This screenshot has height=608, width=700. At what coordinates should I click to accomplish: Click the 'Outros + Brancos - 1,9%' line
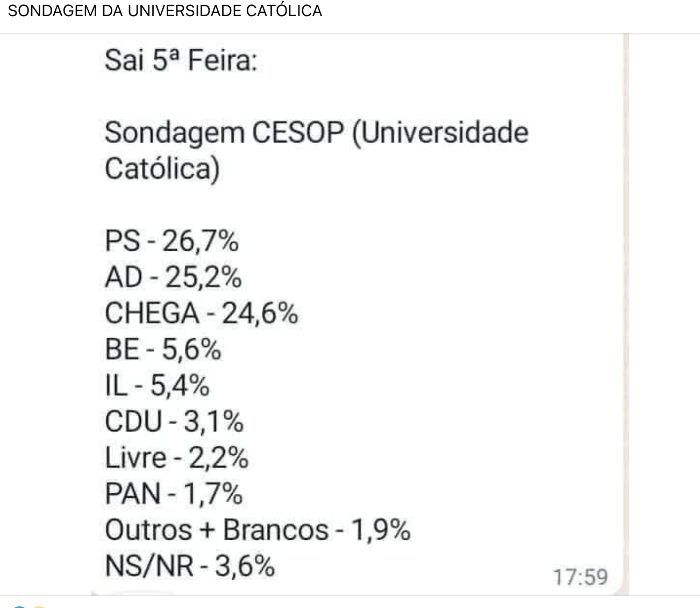pyautogui.click(x=258, y=530)
